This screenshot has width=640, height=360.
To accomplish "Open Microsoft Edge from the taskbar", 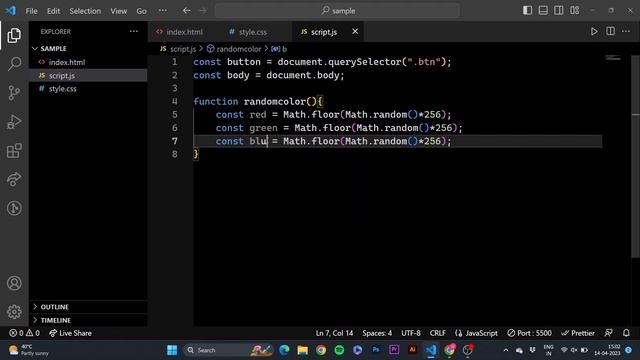I will pyautogui.click(x=284, y=350).
